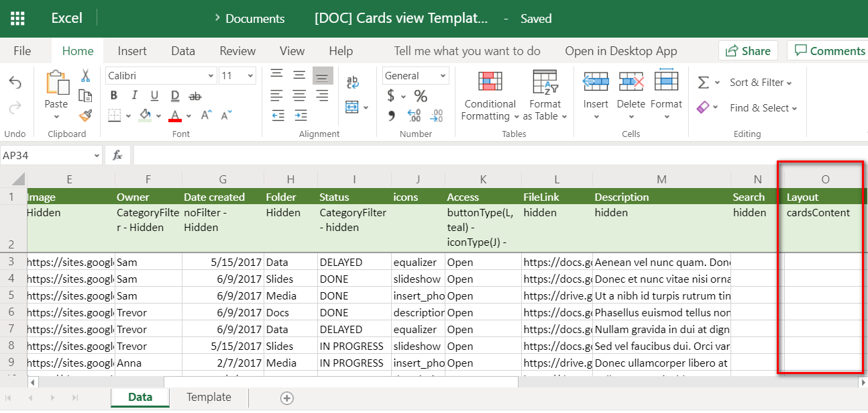Open the Name Box AP34 dropdown arrow
The image size is (868, 413).
pyautogui.click(x=97, y=156)
